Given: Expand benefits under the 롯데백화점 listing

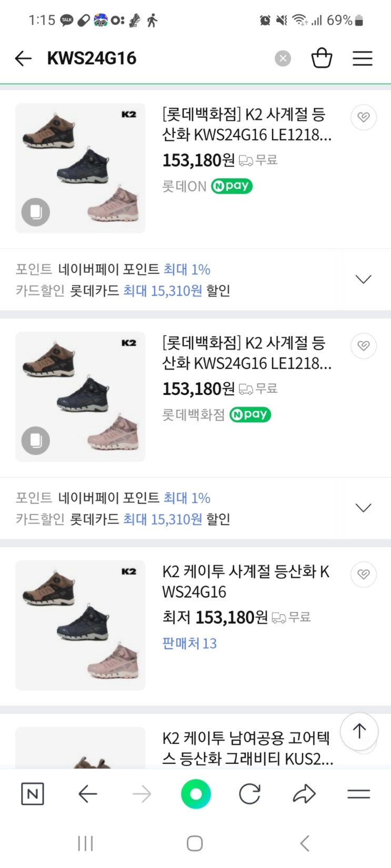Looking at the screenshot, I should pos(363,508).
